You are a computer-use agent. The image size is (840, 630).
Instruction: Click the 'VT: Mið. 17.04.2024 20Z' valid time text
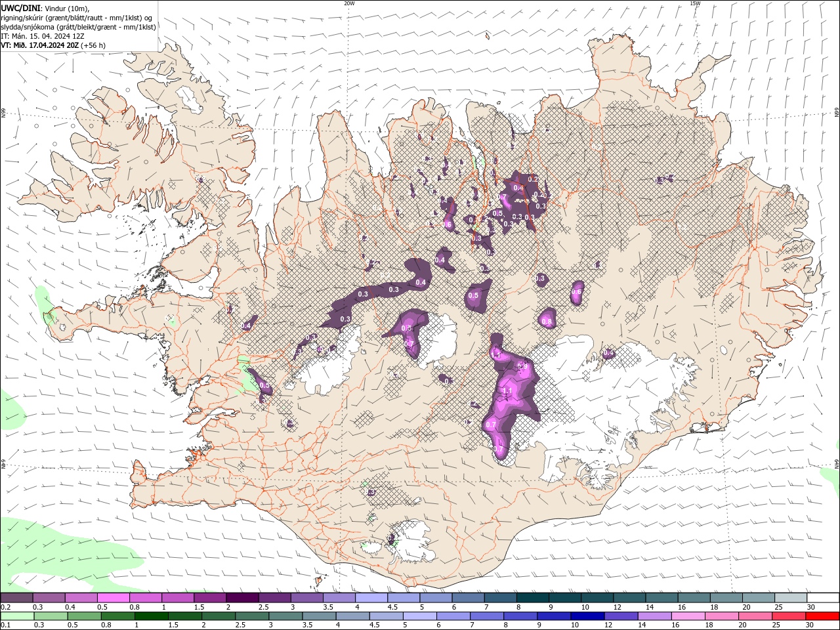39,45
